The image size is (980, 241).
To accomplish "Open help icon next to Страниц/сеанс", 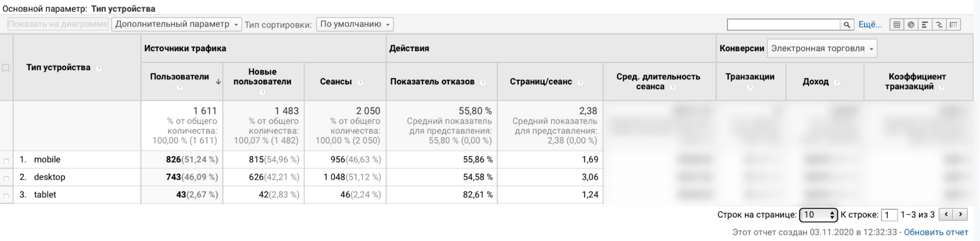I will pos(580,82).
